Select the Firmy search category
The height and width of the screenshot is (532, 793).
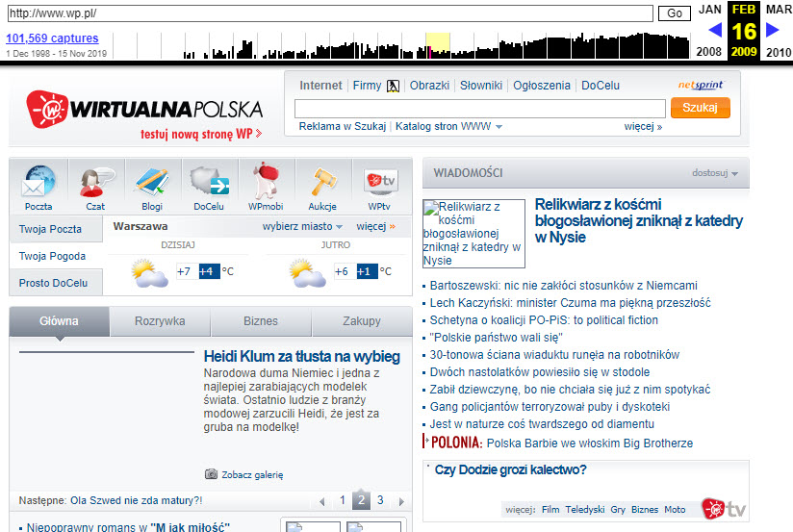coord(368,86)
